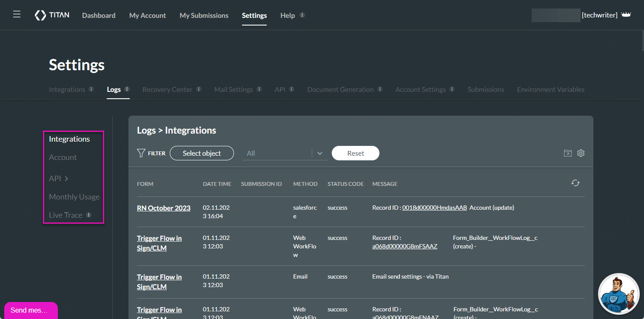The image size is (644, 319).
Task: Click the Reset filter button
Action: click(x=355, y=153)
